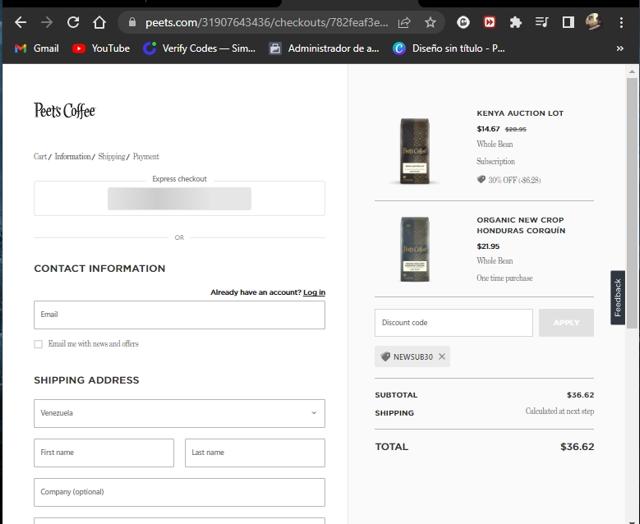Screen dimensions: 640x524
Task: Select Payment breadcrumb step
Action: 146,156
